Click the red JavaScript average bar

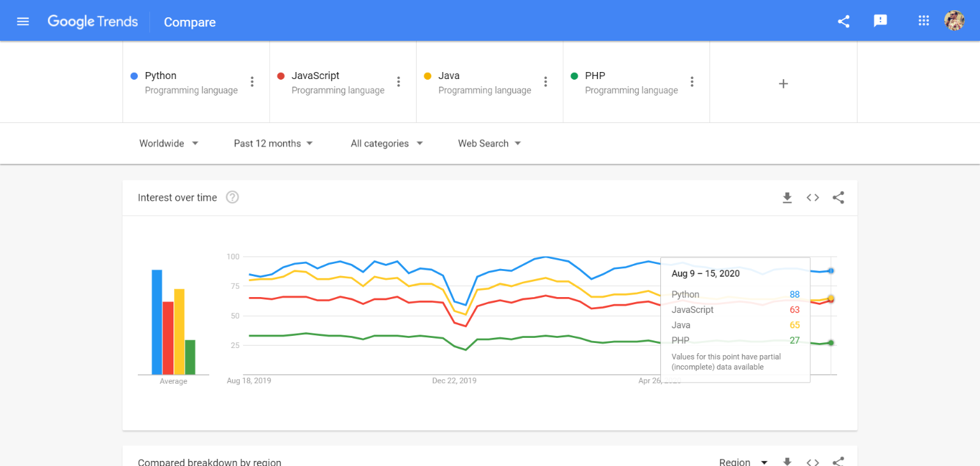(x=168, y=338)
